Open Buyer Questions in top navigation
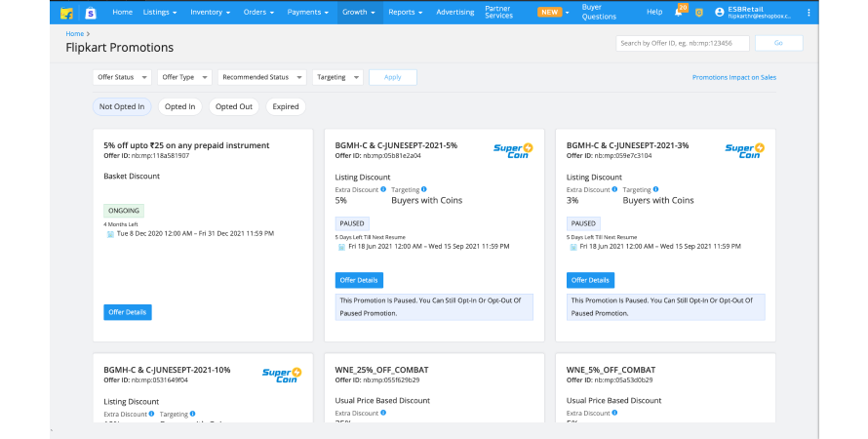868x439 pixels. point(599,12)
